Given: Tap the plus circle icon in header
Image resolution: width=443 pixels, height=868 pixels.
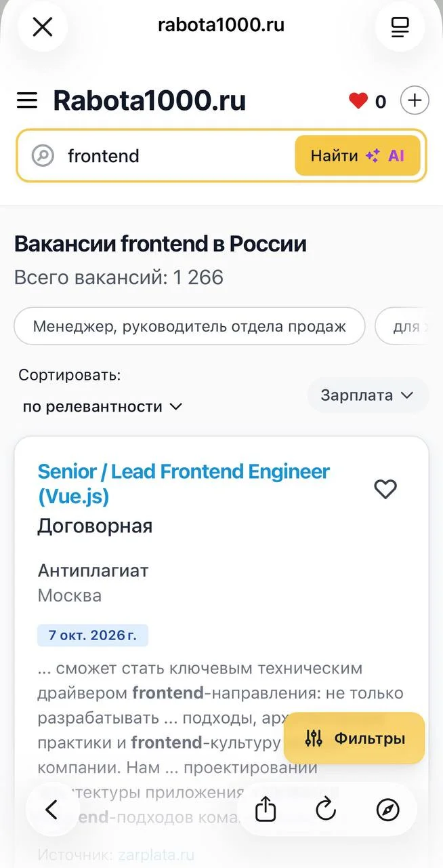Looking at the screenshot, I should [415, 101].
